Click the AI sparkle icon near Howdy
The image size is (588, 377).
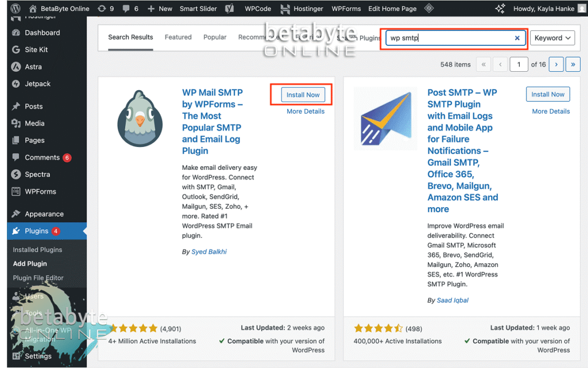(500, 8)
